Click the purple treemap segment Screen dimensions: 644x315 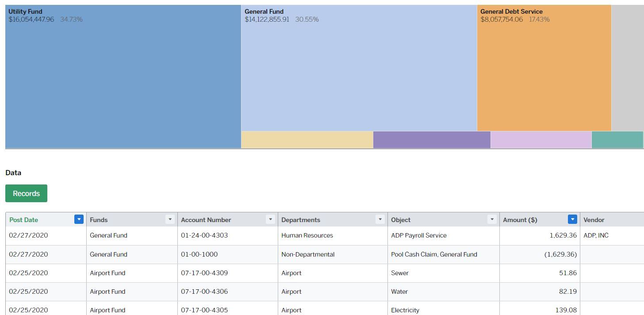(432, 139)
